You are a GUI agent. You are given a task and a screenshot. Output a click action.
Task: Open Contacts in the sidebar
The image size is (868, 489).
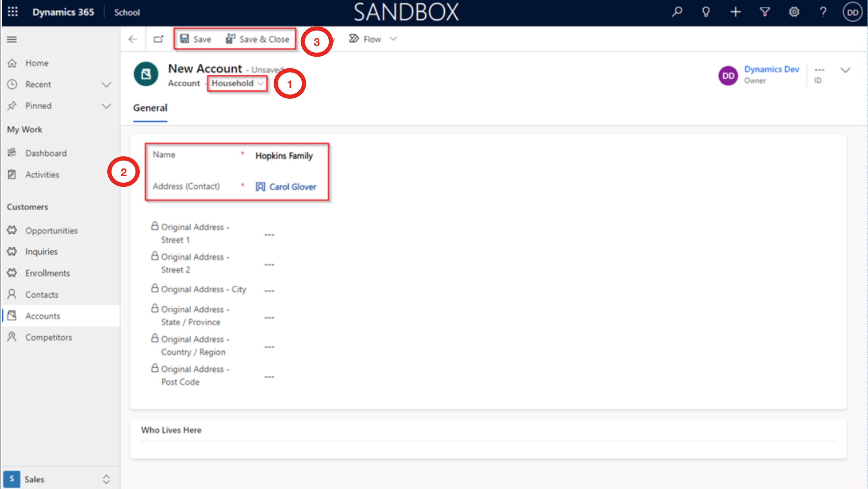click(x=42, y=295)
